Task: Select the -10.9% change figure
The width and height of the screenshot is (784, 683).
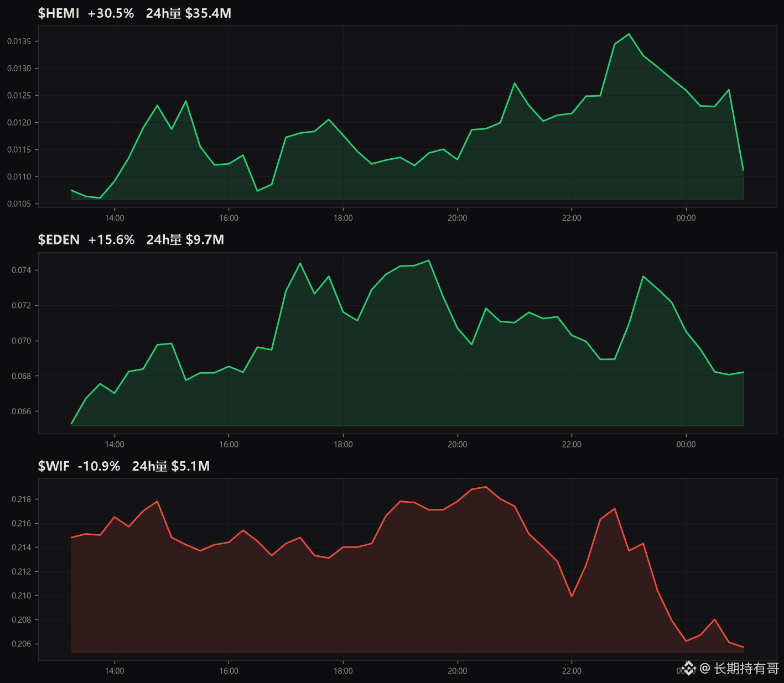Action: 99,467
